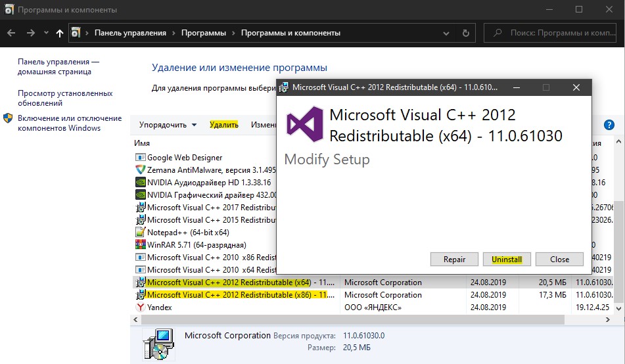Click the help question mark icon
Image resolution: width=625 pixels, height=364 pixels.
pyautogui.click(x=609, y=125)
